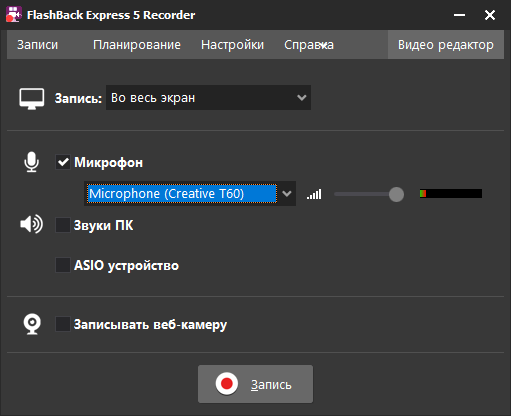This screenshot has height=416, width=511.
Task: Expand the Microphone (Creative T60) device arrow
Action: (x=287, y=194)
